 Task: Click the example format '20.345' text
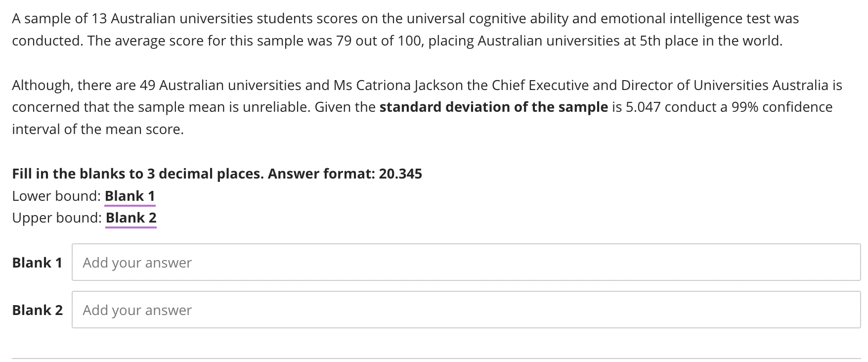pos(400,174)
